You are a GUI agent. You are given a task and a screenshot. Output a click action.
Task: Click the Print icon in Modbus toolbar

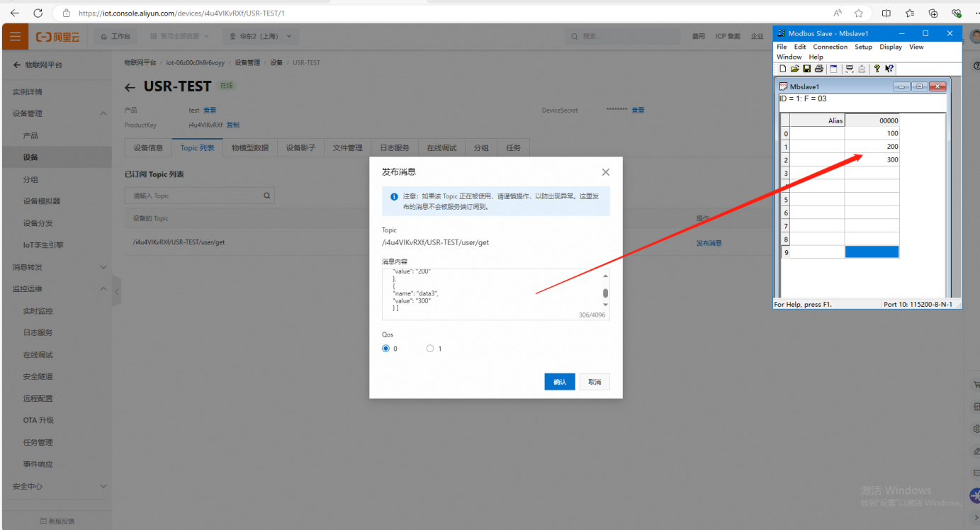pos(818,69)
